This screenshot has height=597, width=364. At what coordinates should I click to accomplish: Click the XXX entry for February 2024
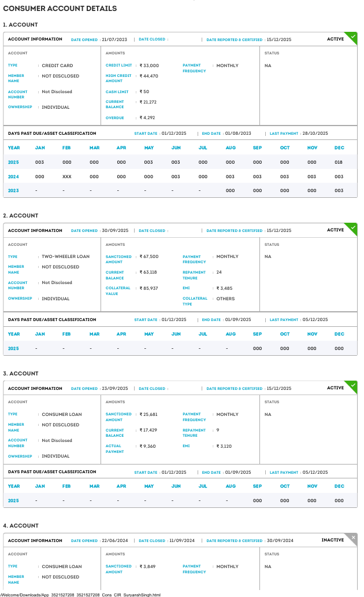pos(67,176)
